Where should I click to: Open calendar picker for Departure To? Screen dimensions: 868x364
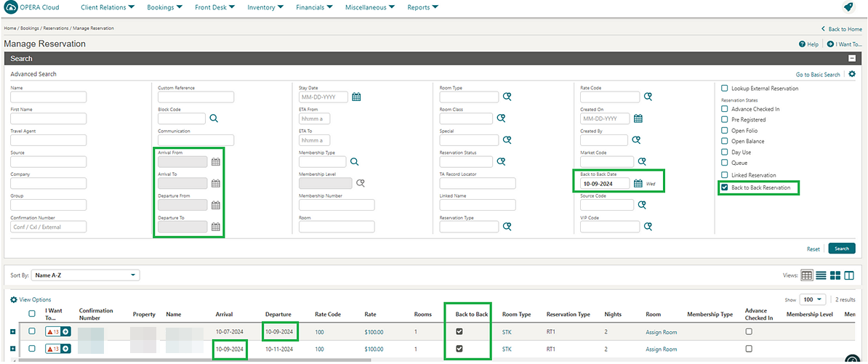pyautogui.click(x=216, y=227)
